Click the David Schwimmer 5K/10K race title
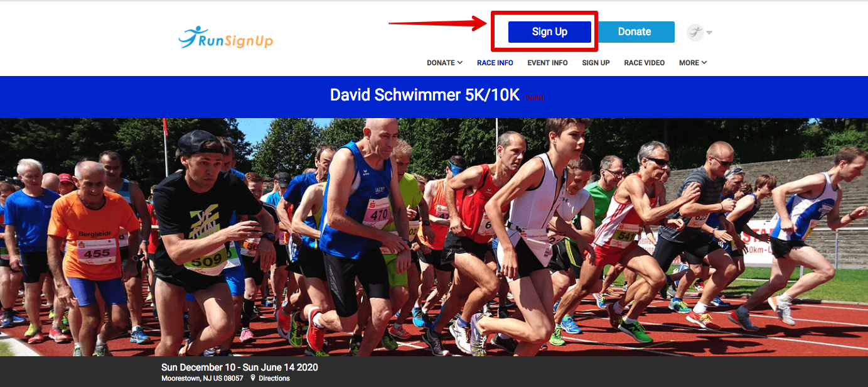The width and height of the screenshot is (868, 387). point(425,95)
